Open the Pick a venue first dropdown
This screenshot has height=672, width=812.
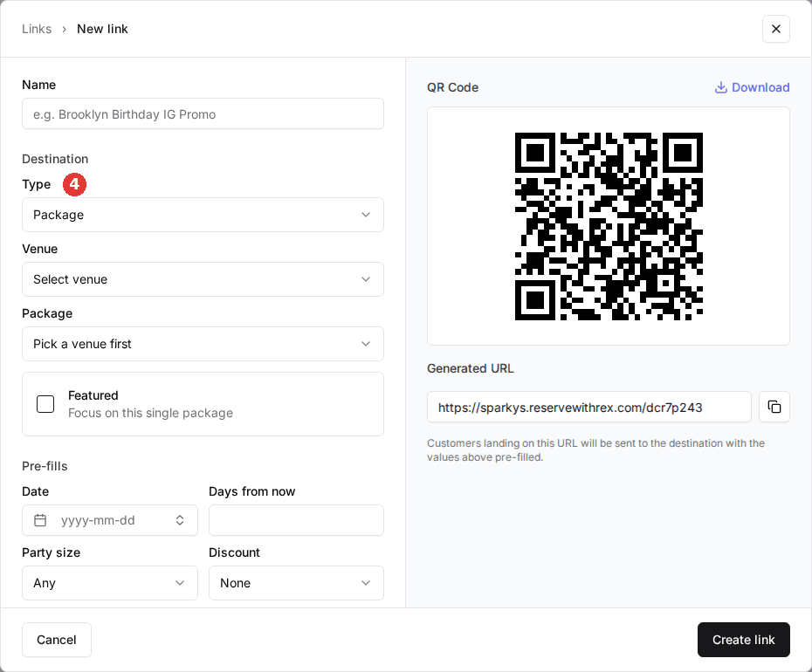pos(203,344)
